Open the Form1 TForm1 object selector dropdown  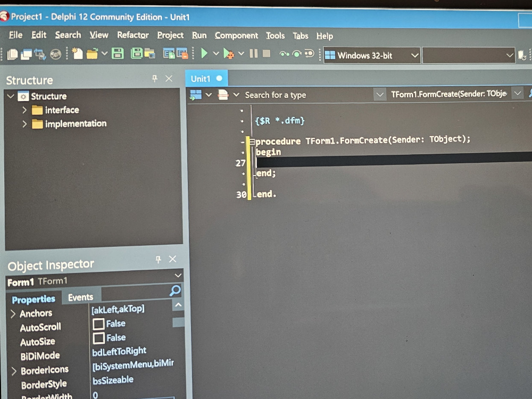[x=178, y=275]
